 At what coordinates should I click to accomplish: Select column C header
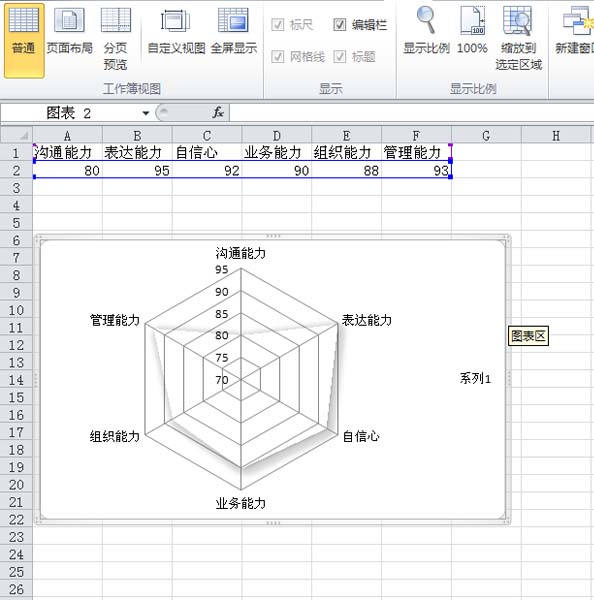[x=207, y=135]
